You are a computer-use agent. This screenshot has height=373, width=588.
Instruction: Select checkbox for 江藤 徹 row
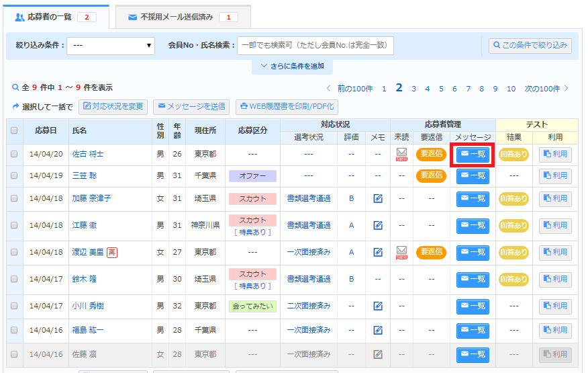pos(14,225)
